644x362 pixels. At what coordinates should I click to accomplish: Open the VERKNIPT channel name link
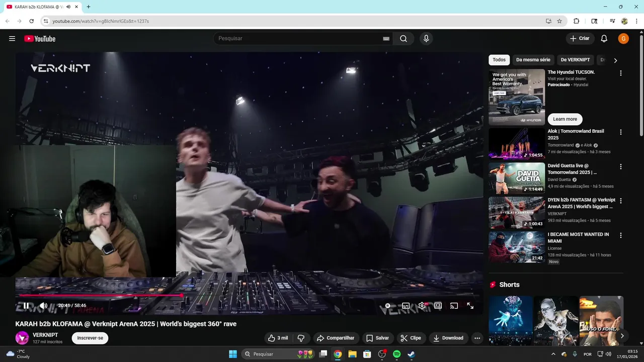[45, 335]
